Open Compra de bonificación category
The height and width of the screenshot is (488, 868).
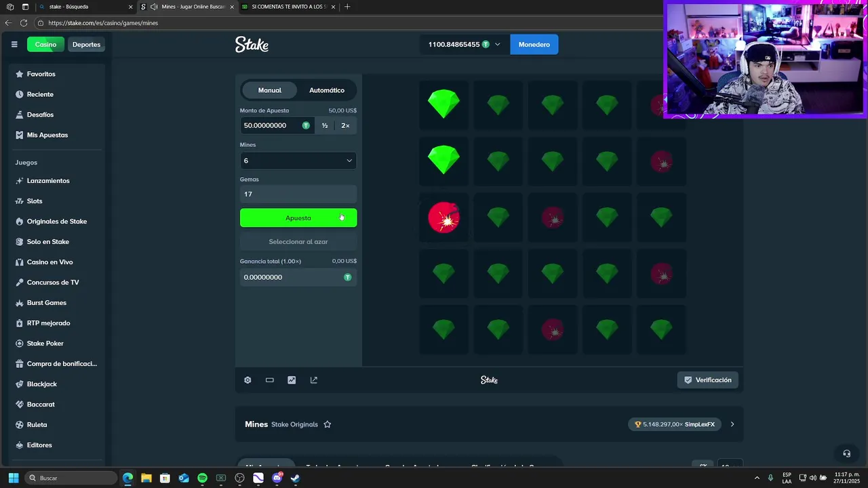(x=57, y=364)
